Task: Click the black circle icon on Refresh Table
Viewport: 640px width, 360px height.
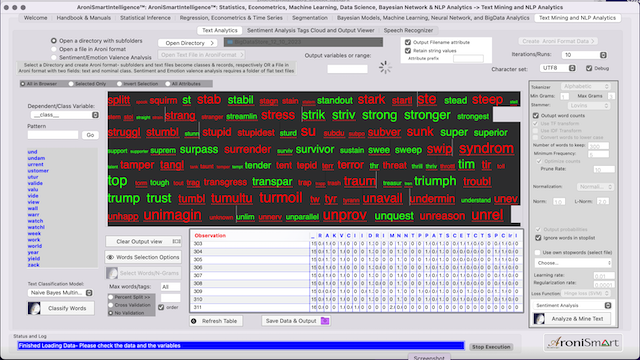Action: tap(194, 321)
